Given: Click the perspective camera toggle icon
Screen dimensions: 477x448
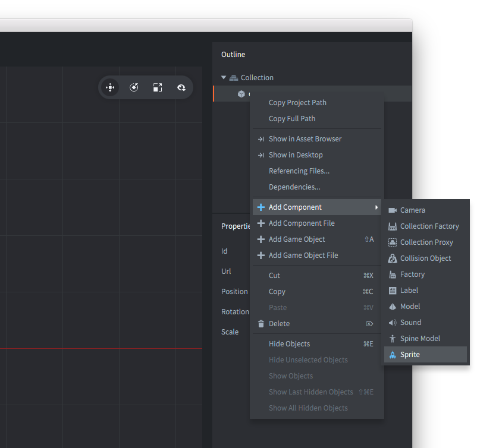Looking at the screenshot, I should coord(181,87).
